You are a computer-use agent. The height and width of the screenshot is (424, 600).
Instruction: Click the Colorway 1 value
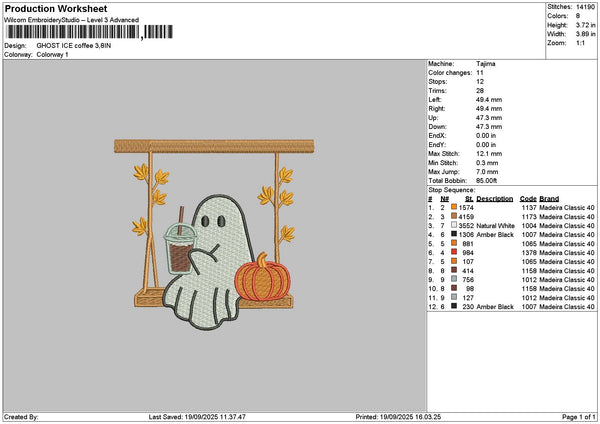click(54, 54)
